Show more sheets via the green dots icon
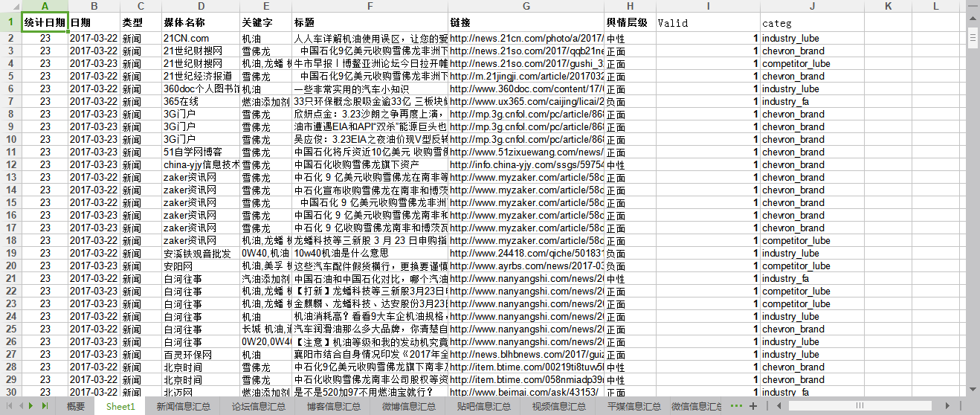This screenshot has width=980, height=415. pyautogui.click(x=737, y=405)
